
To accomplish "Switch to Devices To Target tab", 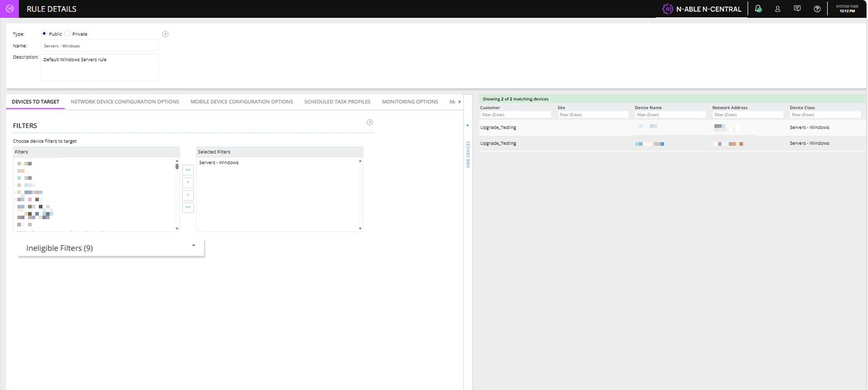I will [x=36, y=102].
